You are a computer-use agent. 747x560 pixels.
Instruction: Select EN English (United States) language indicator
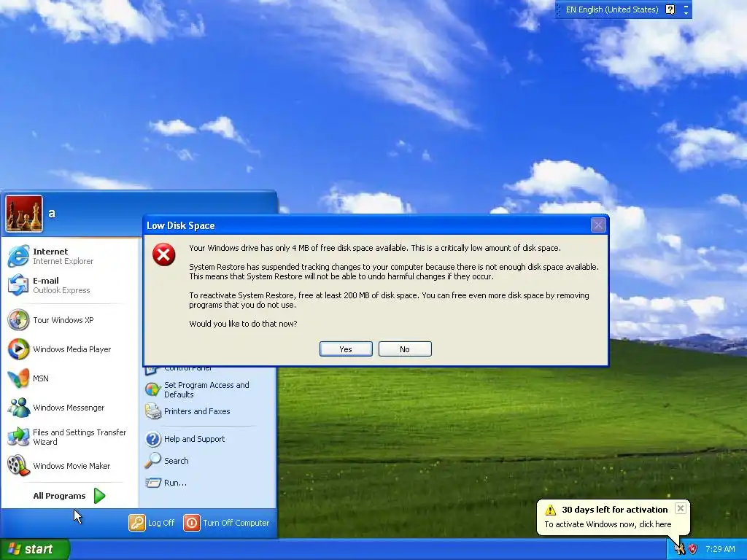click(612, 9)
